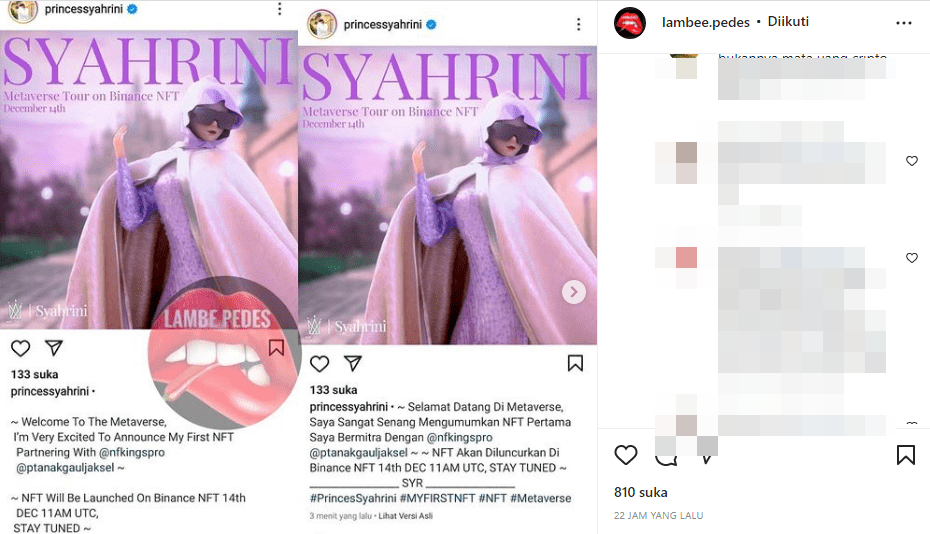930x534 pixels.
Task: Like the second blurred comment with the small heart
Action: [912, 161]
